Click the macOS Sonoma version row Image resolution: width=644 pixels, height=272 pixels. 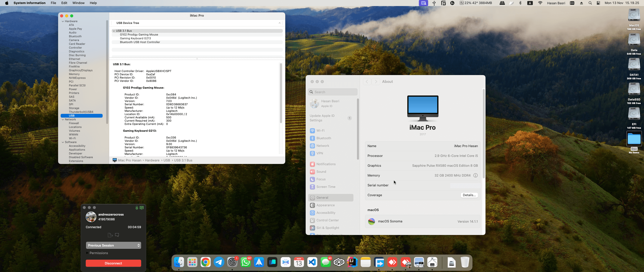(423, 221)
